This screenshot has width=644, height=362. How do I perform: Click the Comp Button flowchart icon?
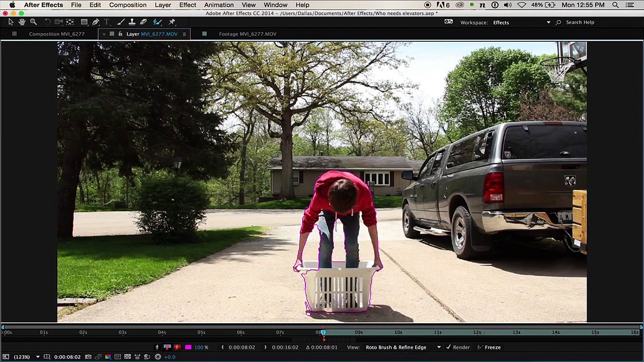click(147, 357)
